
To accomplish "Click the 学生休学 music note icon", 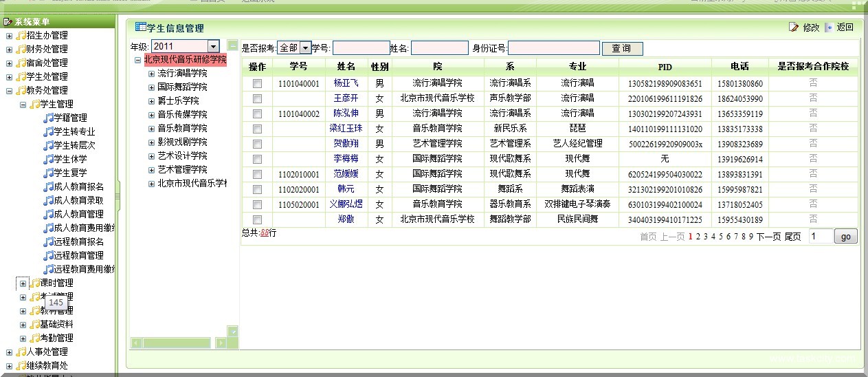I will [48, 159].
